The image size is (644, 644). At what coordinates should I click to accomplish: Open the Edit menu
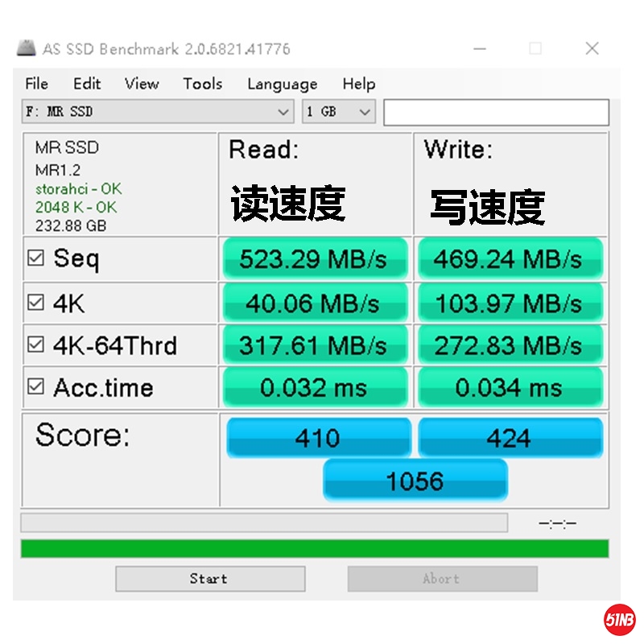pyautogui.click(x=87, y=84)
